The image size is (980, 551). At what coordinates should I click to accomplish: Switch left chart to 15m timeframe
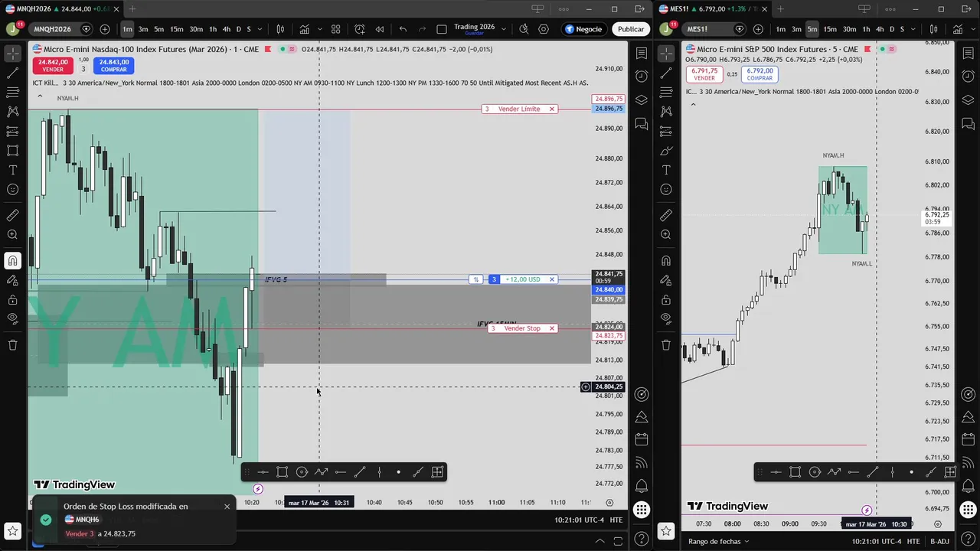tap(177, 29)
